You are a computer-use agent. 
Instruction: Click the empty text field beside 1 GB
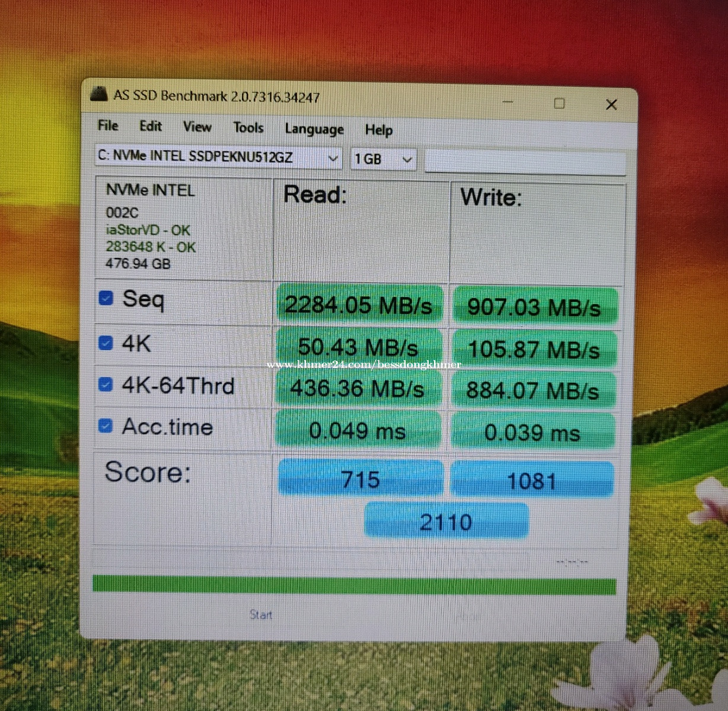(x=525, y=162)
